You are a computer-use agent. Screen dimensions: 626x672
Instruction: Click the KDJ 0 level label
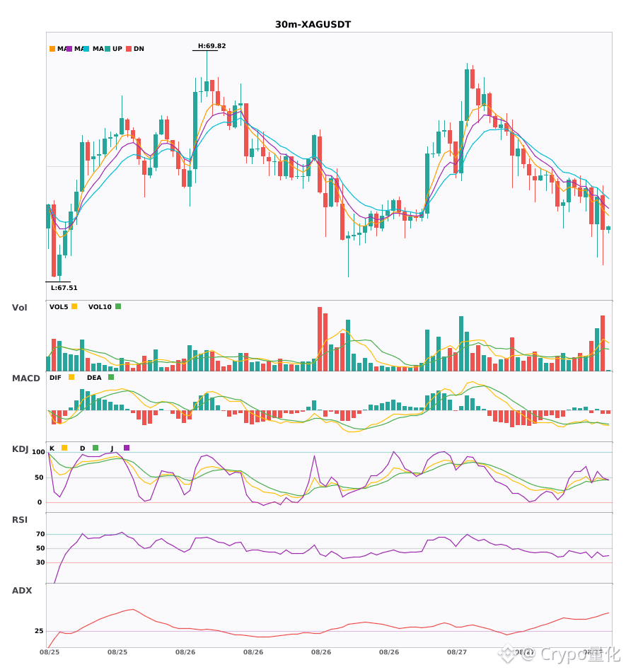40,502
